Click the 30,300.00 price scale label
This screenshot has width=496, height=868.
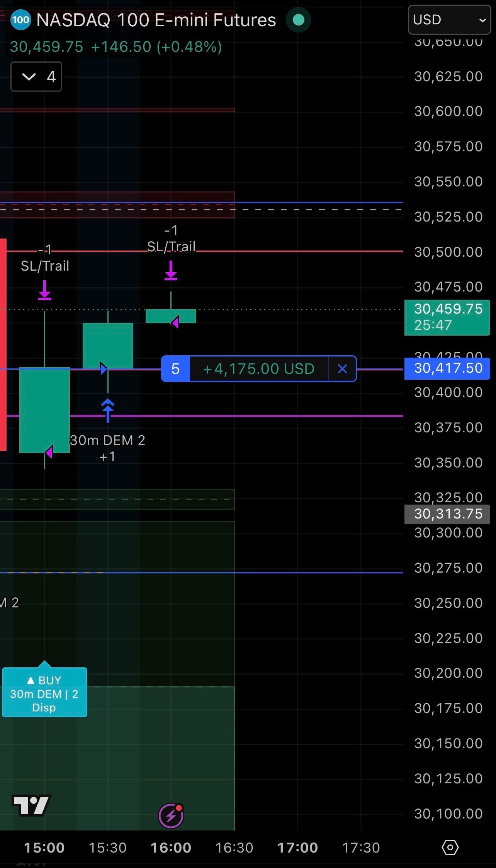[448, 533]
